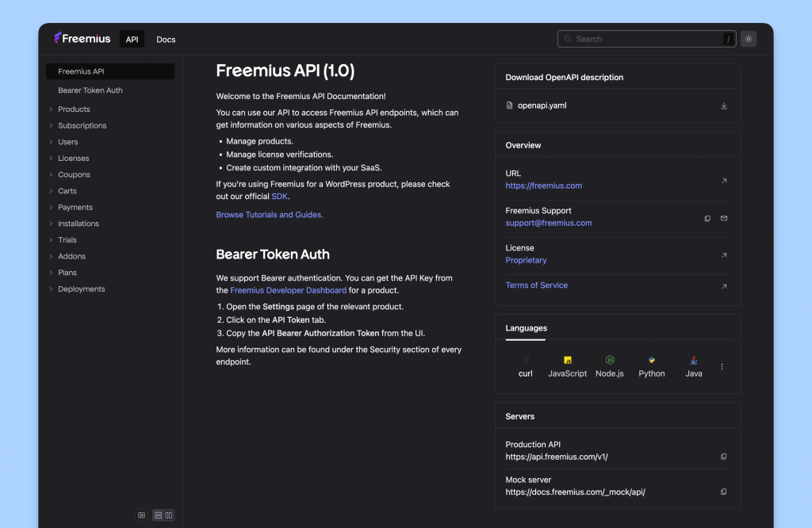Open the https://freemius.com link
Viewport: 812px width, 528px height.
point(544,186)
